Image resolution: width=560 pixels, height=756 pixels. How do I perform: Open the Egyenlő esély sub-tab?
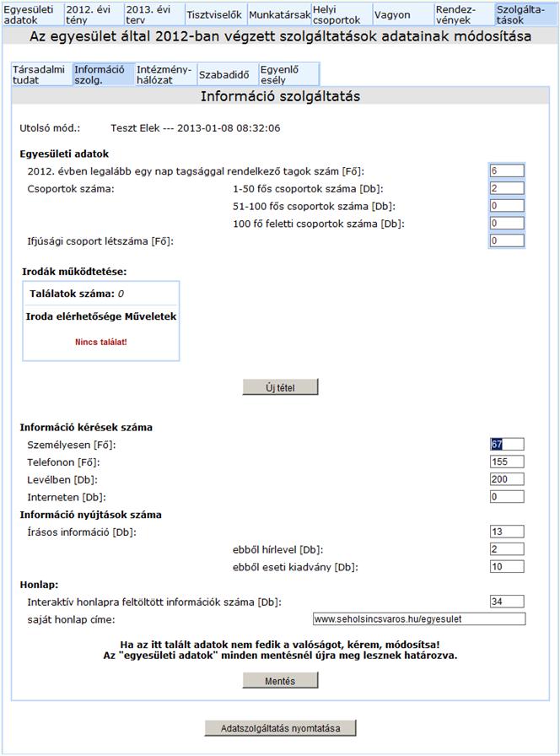(x=289, y=75)
